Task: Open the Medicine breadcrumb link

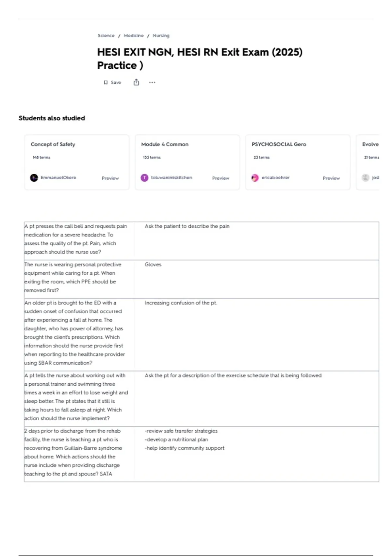Action: 133,36
